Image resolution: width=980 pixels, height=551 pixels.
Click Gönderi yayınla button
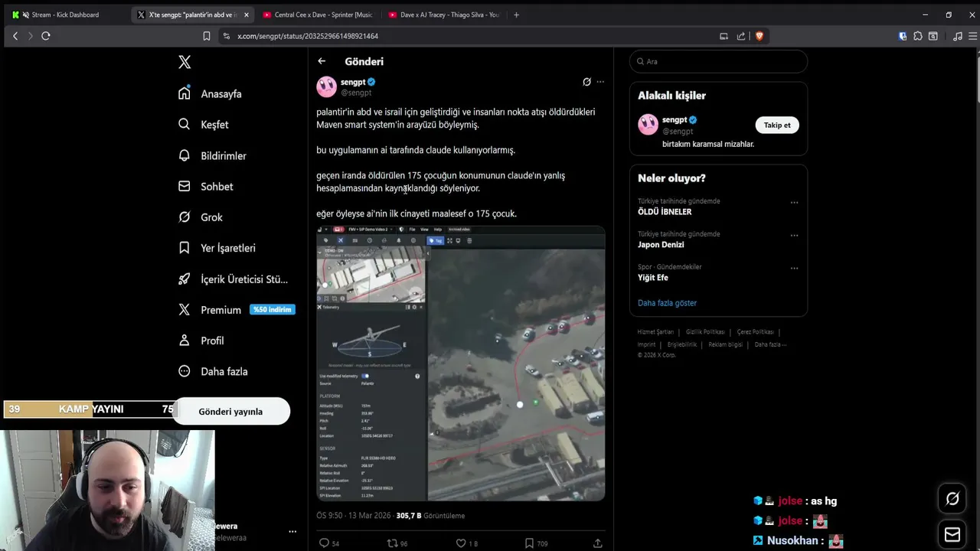point(230,412)
